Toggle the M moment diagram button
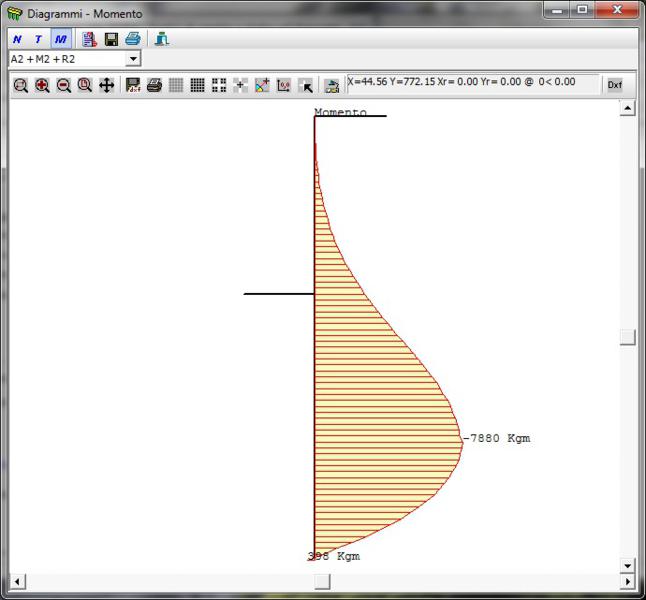Viewport: 646px width, 600px height. click(60, 39)
